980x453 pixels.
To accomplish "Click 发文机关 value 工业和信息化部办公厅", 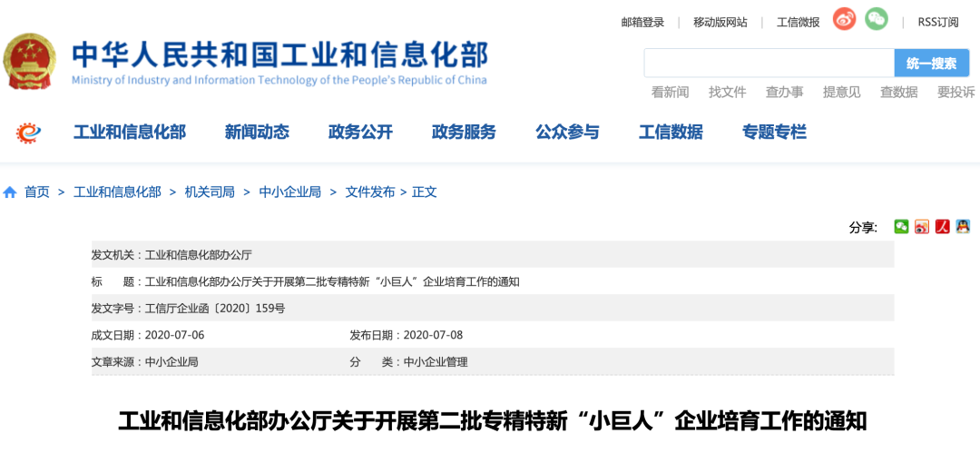I will 198,255.
